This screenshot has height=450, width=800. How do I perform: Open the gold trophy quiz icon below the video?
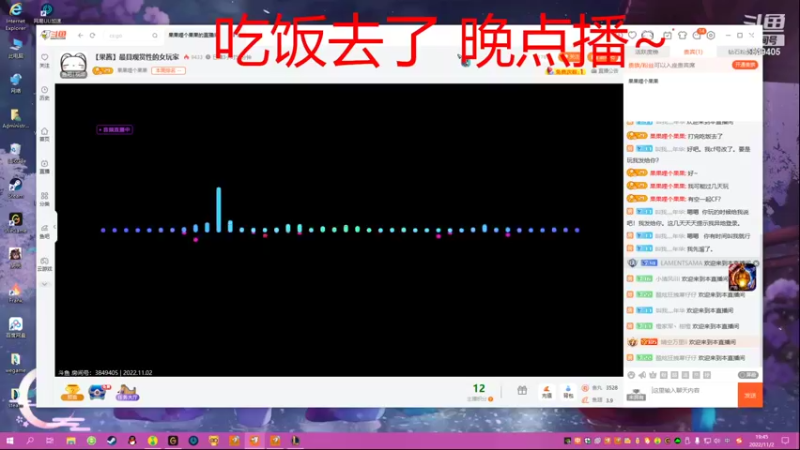pyautogui.click(x=72, y=392)
